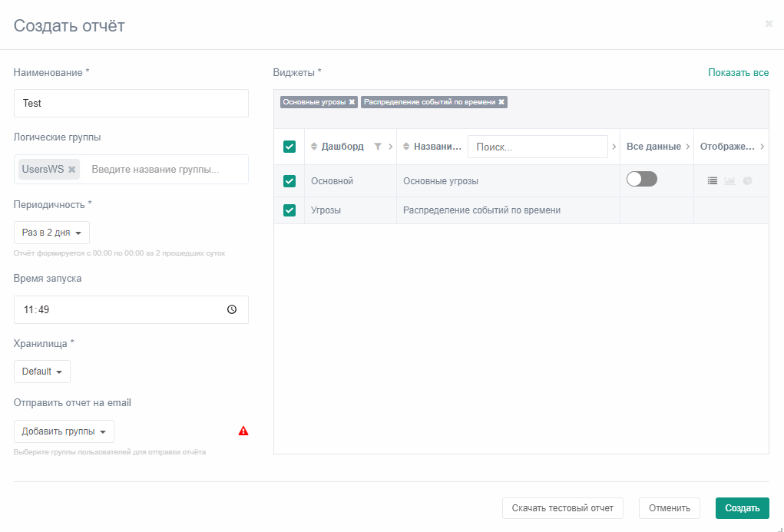Click the 'Скачать тестовый отчет' button
This screenshot has height=532, width=784.
point(562,508)
